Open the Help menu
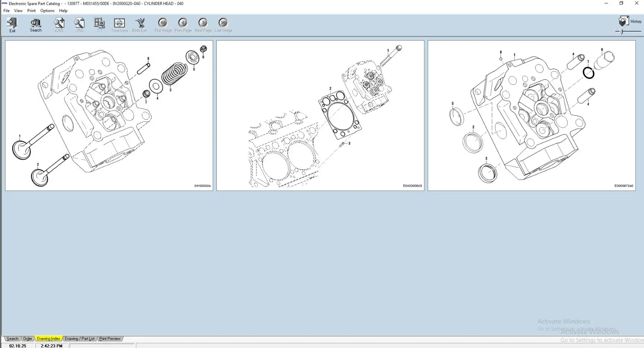The image size is (644, 348). pyautogui.click(x=63, y=10)
